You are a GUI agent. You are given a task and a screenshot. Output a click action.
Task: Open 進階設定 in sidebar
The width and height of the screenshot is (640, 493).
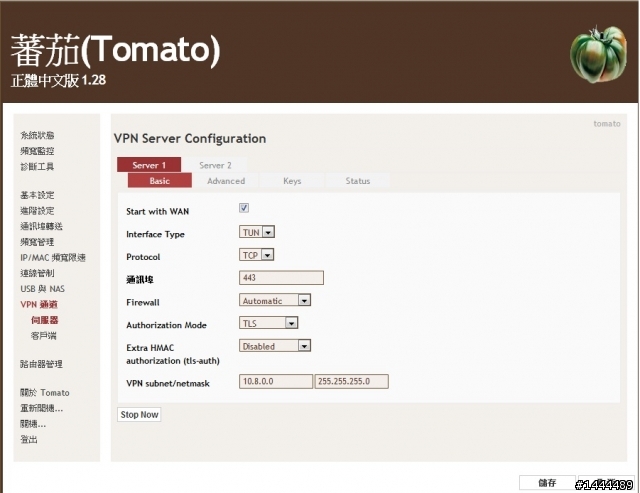(x=37, y=210)
